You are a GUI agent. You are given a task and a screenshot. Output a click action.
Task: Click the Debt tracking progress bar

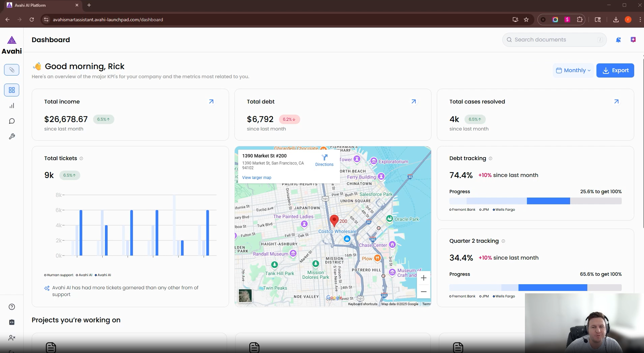coord(535,201)
